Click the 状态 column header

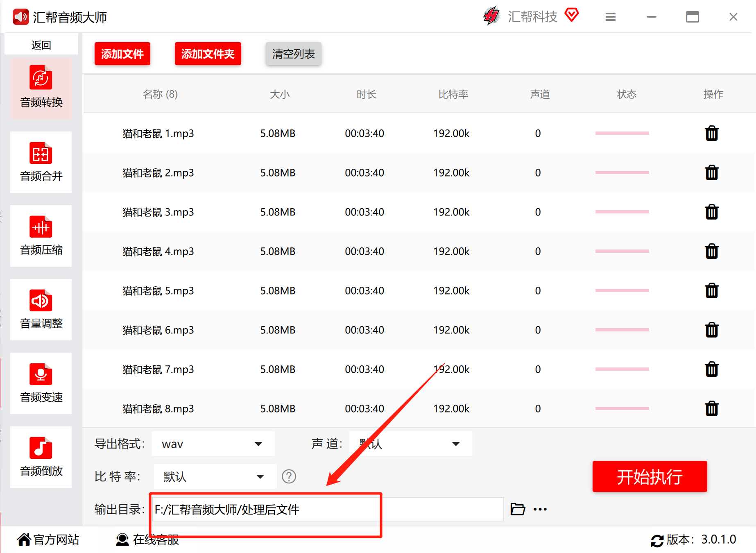(x=627, y=94)
